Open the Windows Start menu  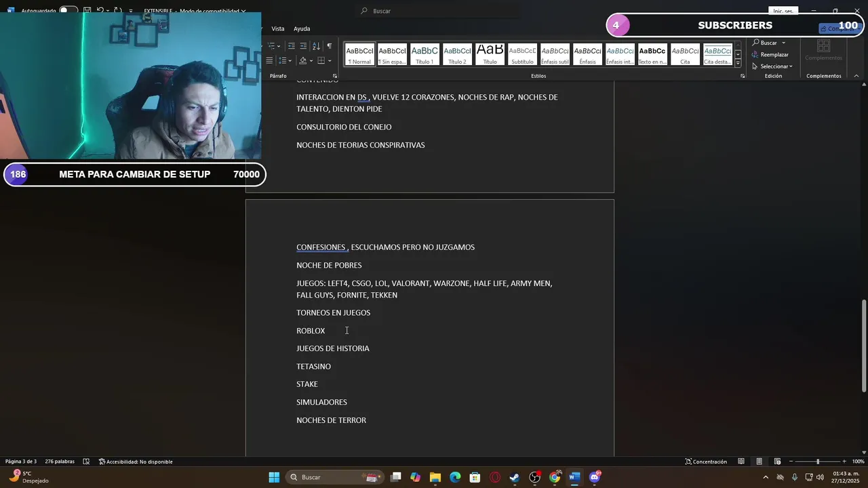(x=274, y=477)
